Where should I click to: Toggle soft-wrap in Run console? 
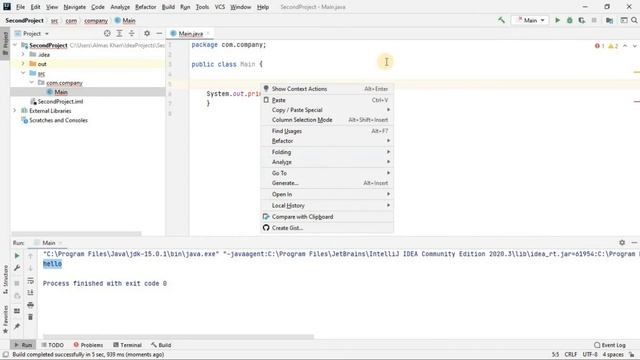click(x=31, y=281)
